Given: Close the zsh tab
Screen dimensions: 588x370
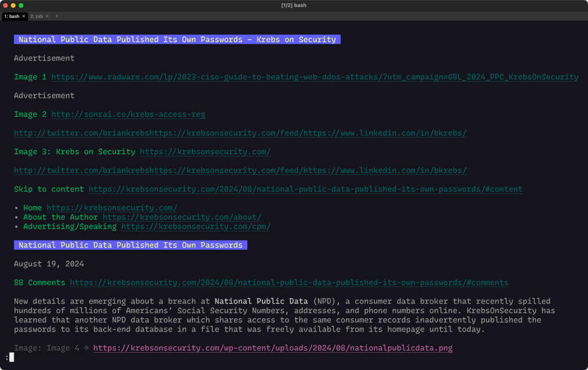Looking at the screenshot, I should (x=47, y=16).
